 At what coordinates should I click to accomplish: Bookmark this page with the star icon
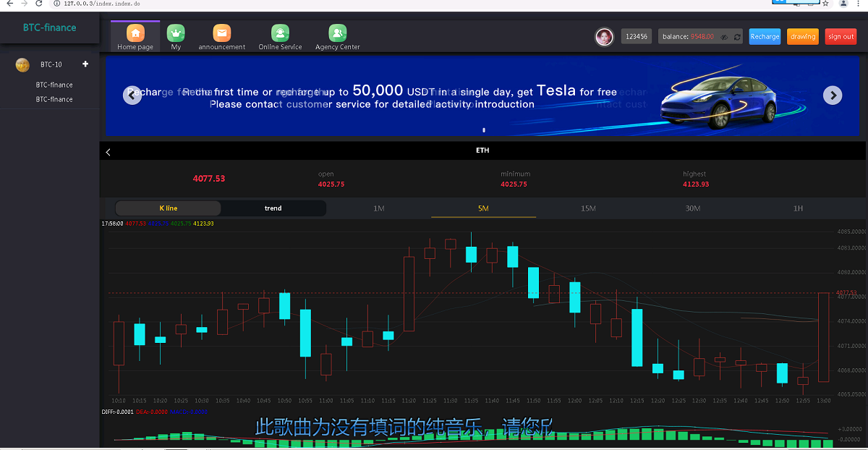pos(825,4)
